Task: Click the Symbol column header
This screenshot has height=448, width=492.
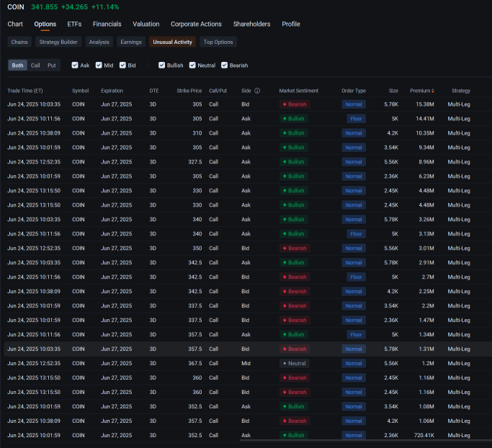Action: pos(81,91)
